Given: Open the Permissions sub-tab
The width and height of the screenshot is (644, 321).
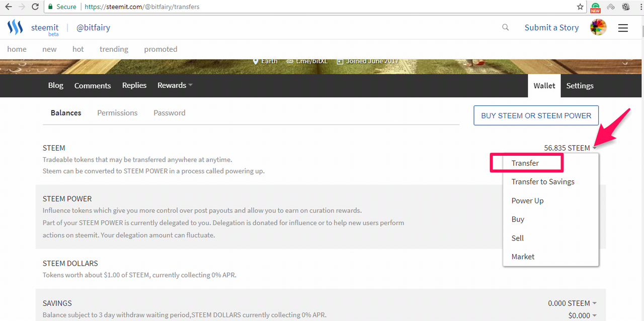Looking at the screenshot, I should point(117,113).
